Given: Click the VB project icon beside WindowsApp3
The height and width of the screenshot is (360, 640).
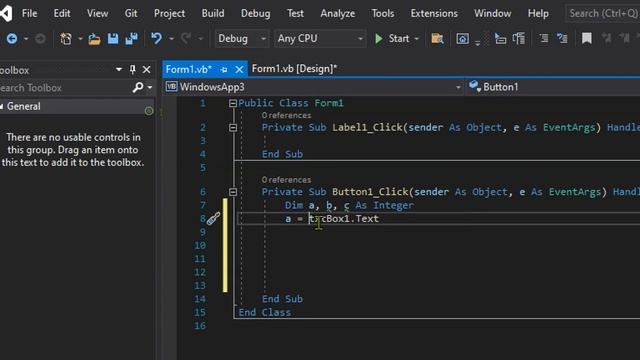Looking at the screenshot, I should (171, 87).
